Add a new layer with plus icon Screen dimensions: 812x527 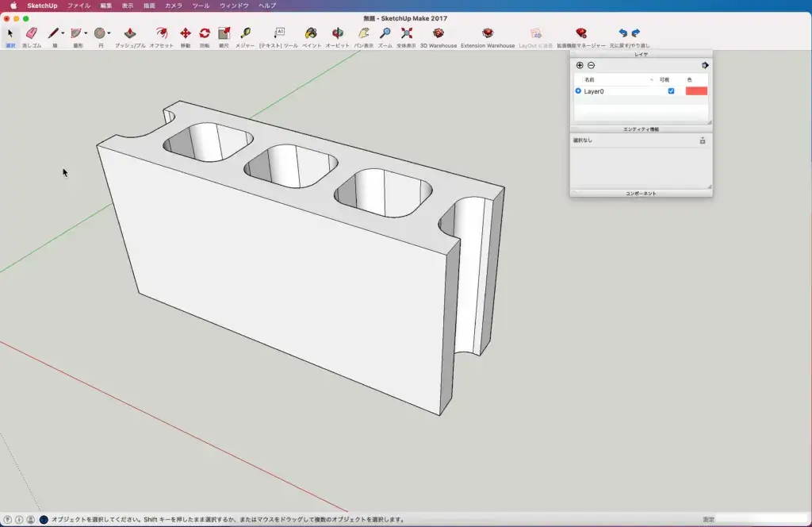tap(580, 65)
